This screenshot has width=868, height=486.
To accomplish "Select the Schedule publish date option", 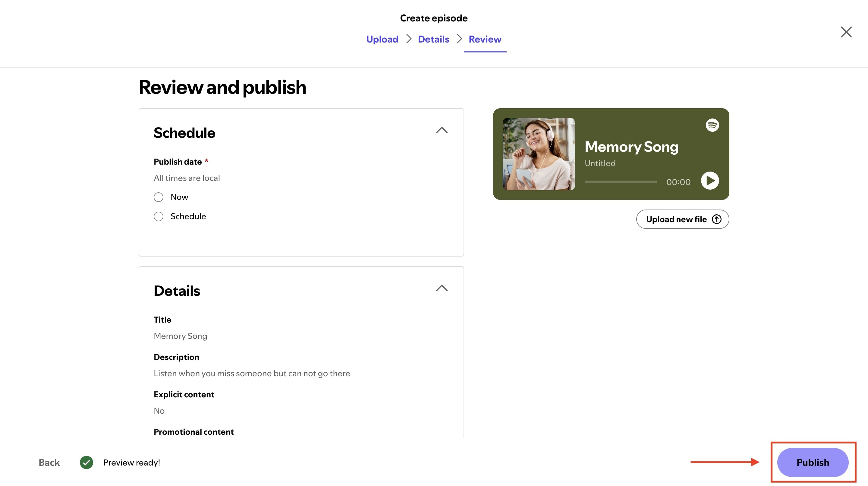I will [158, 216].
